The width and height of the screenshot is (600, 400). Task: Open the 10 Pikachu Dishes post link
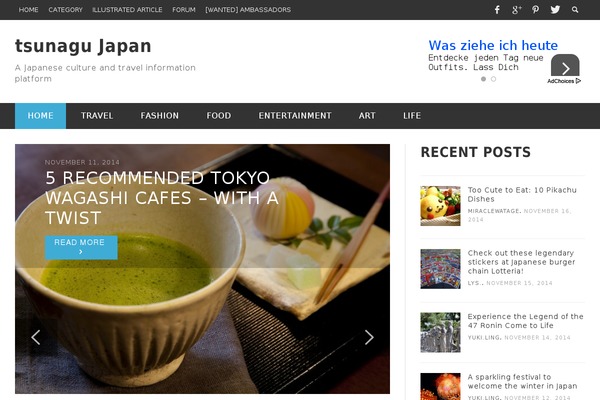click(x=522, y=194)
